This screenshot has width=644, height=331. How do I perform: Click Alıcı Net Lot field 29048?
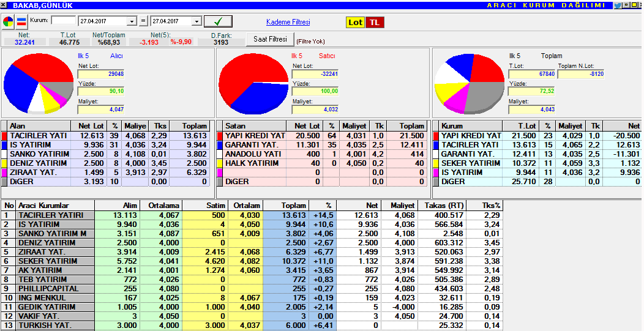[x=101, y=74]
